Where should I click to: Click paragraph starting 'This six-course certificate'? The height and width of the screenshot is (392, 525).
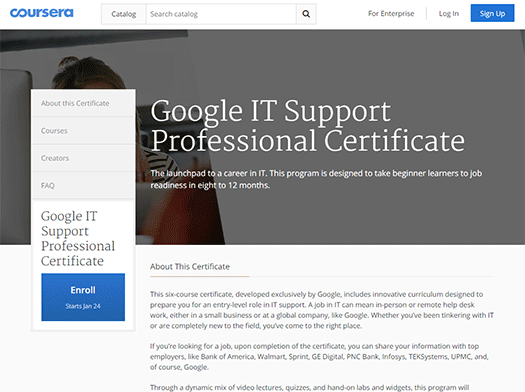pos(322,310)
